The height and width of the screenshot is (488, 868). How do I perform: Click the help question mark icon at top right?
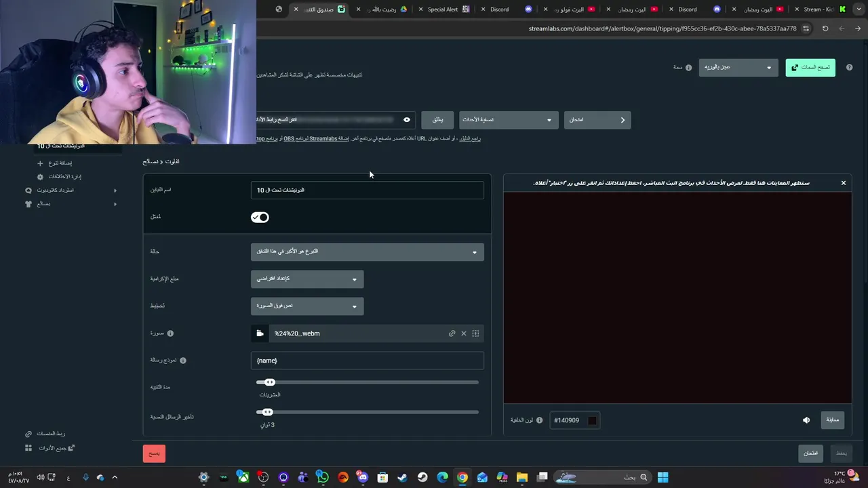(x=849, y=68)
